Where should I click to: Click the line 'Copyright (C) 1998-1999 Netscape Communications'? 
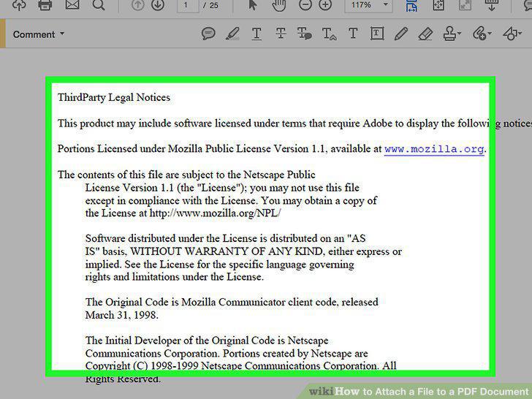coord(240,366)
